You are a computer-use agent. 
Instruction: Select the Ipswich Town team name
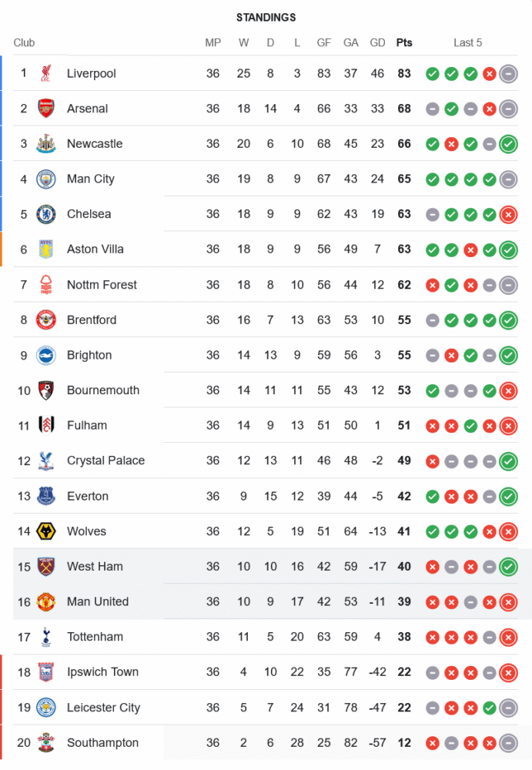[x=102, y=672]
